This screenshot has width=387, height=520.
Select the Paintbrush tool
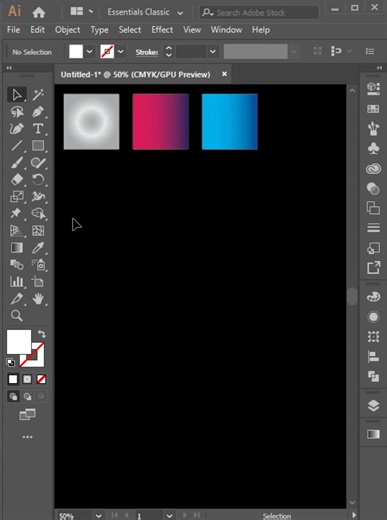point(17,163)
